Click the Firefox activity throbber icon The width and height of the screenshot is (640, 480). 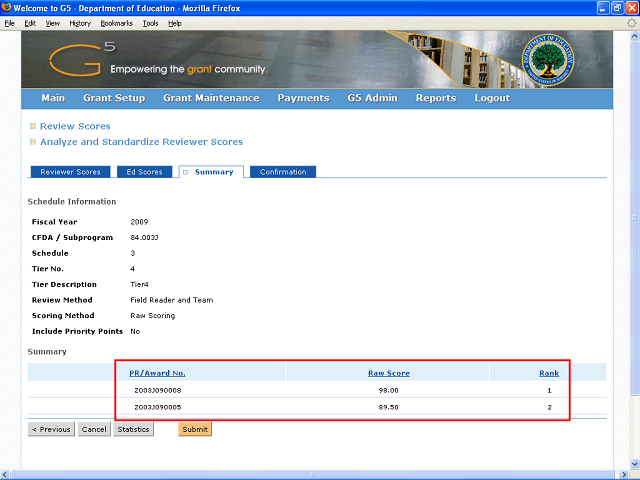[x=631, y=22]
